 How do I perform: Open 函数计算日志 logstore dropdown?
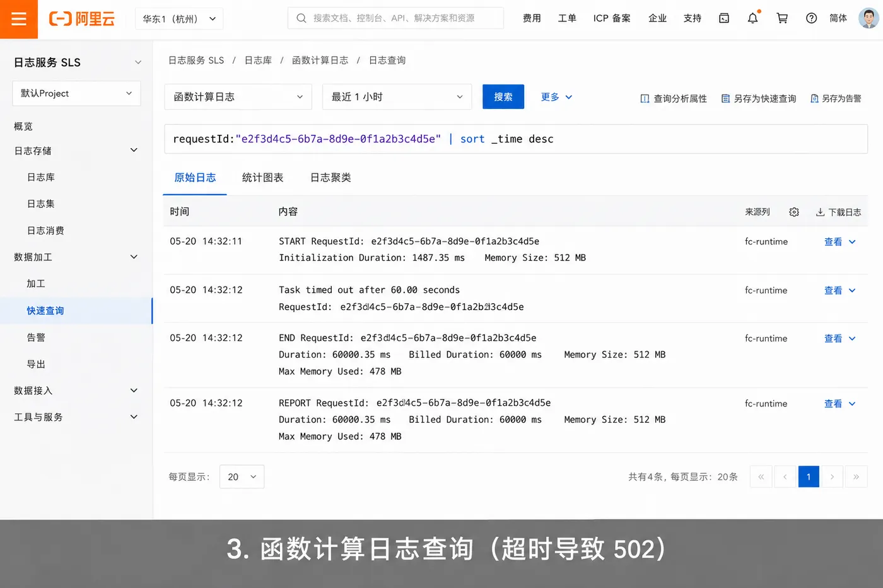tap(238, 97)
